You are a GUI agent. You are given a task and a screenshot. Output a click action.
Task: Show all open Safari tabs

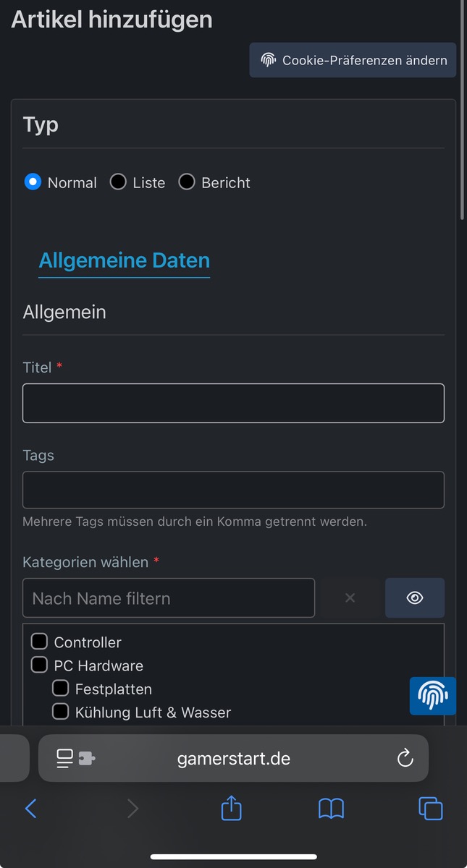point(430,808)
